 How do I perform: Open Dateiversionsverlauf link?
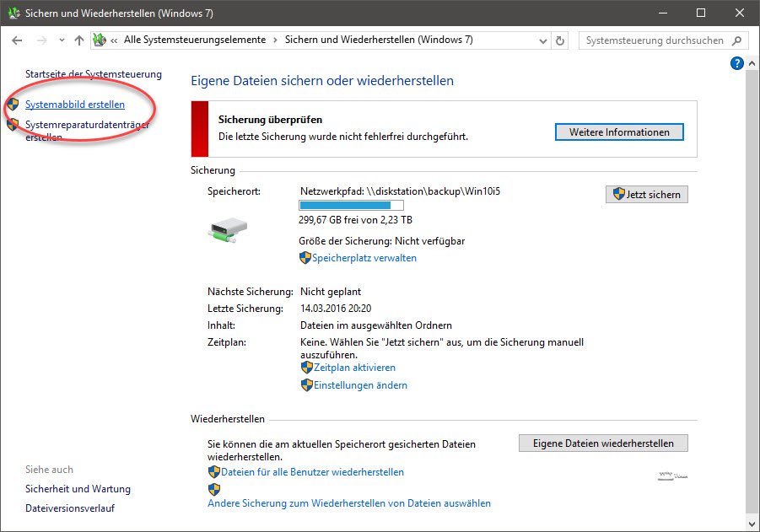coord(70,508)
